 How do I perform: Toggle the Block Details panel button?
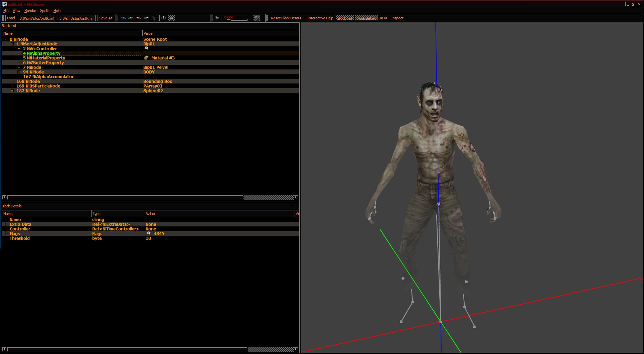[366, 18]
